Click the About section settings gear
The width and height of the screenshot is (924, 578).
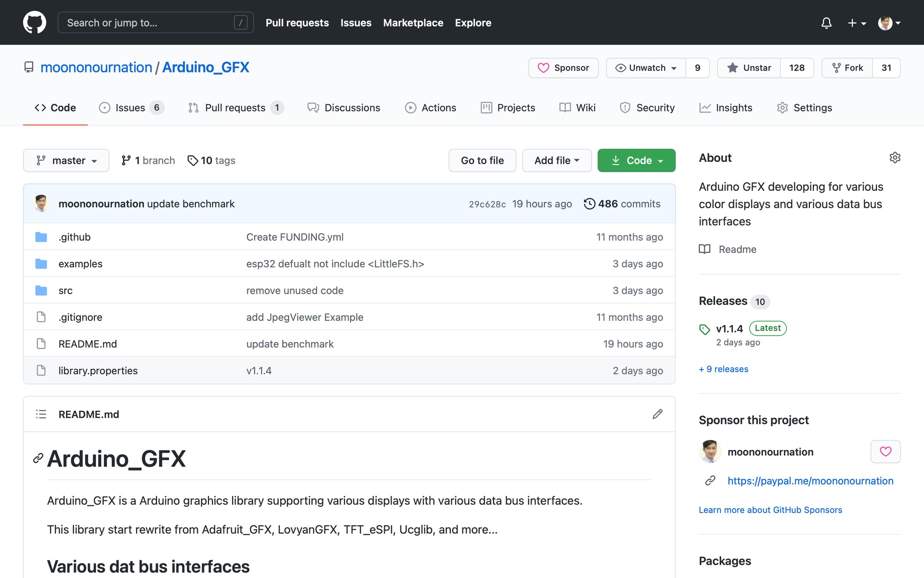pyautogui.click(x=895, y=158)
